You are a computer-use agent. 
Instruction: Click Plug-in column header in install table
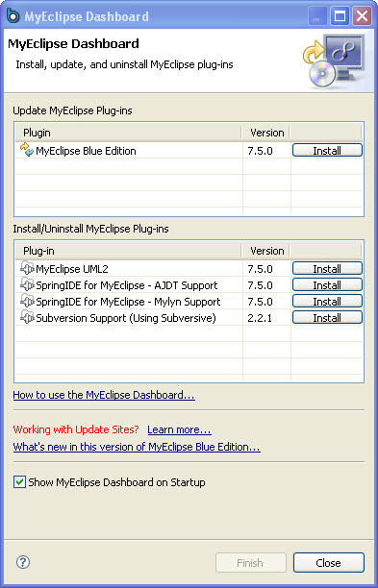tap(128, 251)
